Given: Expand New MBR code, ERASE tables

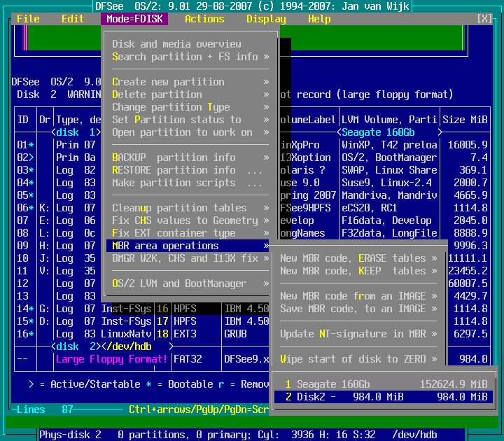Looking at the screenshot, I should 358,258.
